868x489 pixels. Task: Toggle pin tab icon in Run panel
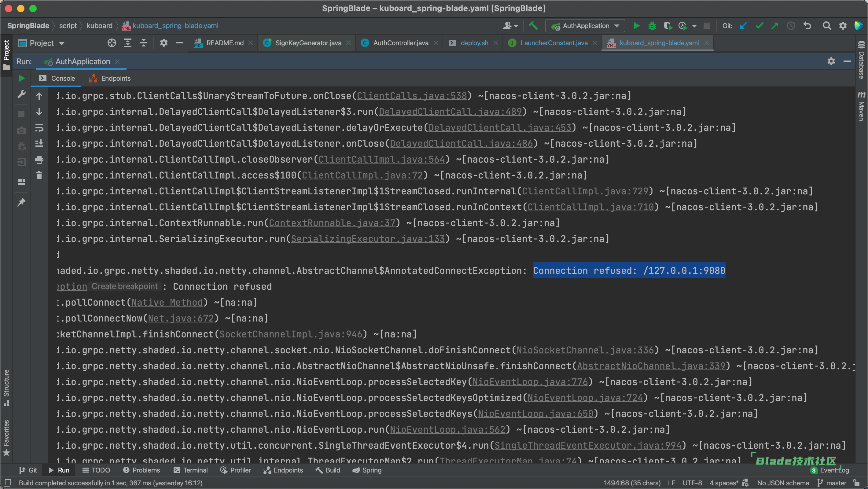21,202
